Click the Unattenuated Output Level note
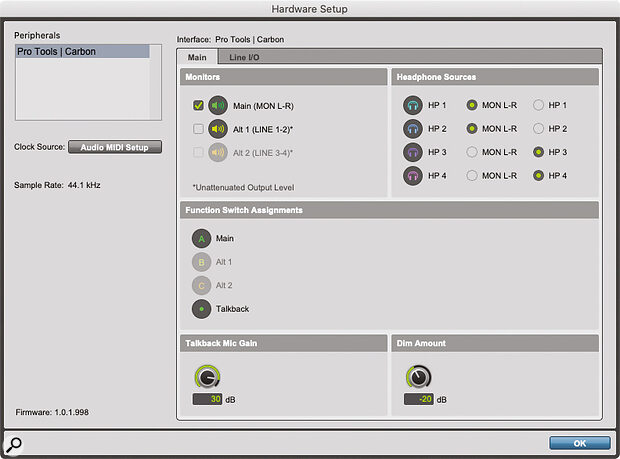Viewport: 620px width, 459px height. click(243, 187)
